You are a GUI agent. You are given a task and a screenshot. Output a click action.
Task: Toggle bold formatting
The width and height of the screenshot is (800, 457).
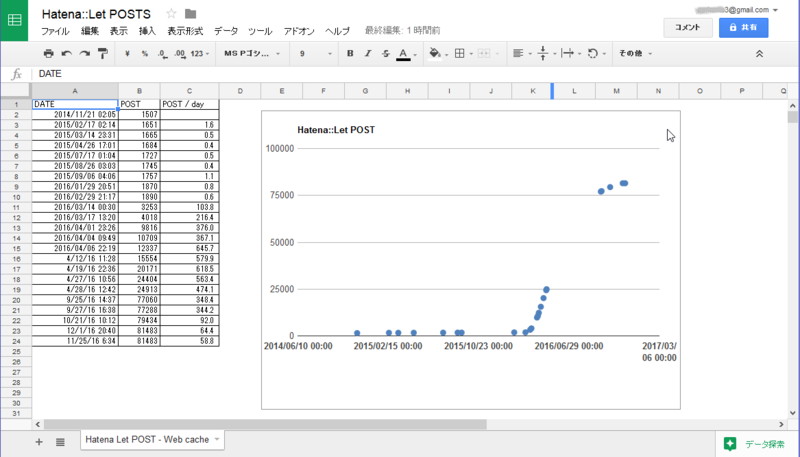(350, 54)
